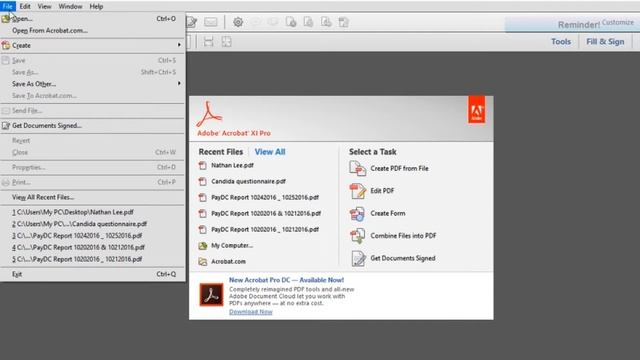Click the Create Form task icon
This screenshot has width=640, height=360.
tap(358, 213)
